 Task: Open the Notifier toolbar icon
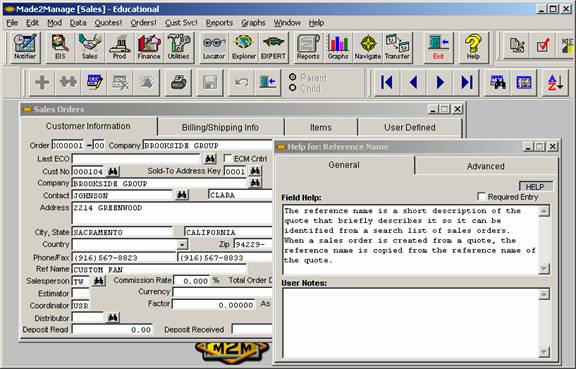[x=25, y=47]
